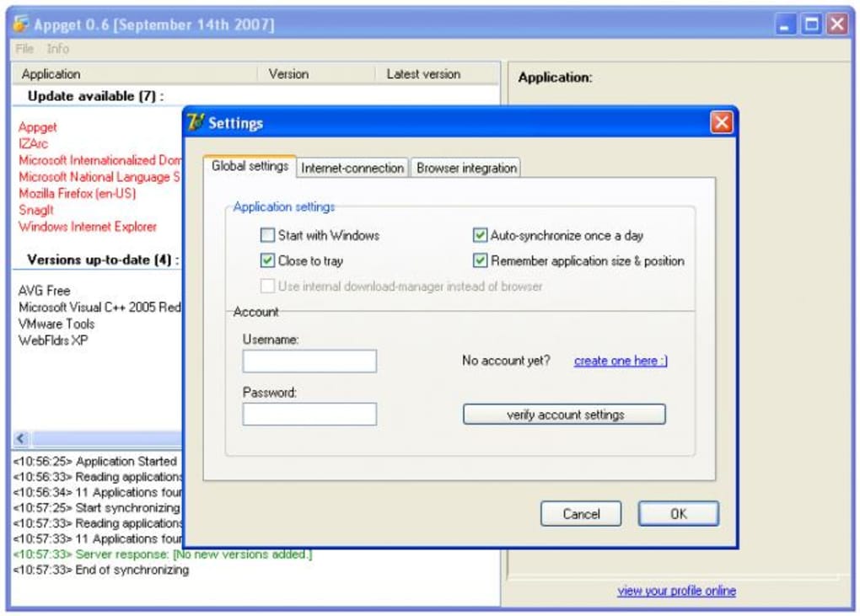Viewport: 860px width, 616px height.
Task: Open the 'view your profile online' link
Action: (676, 591)
